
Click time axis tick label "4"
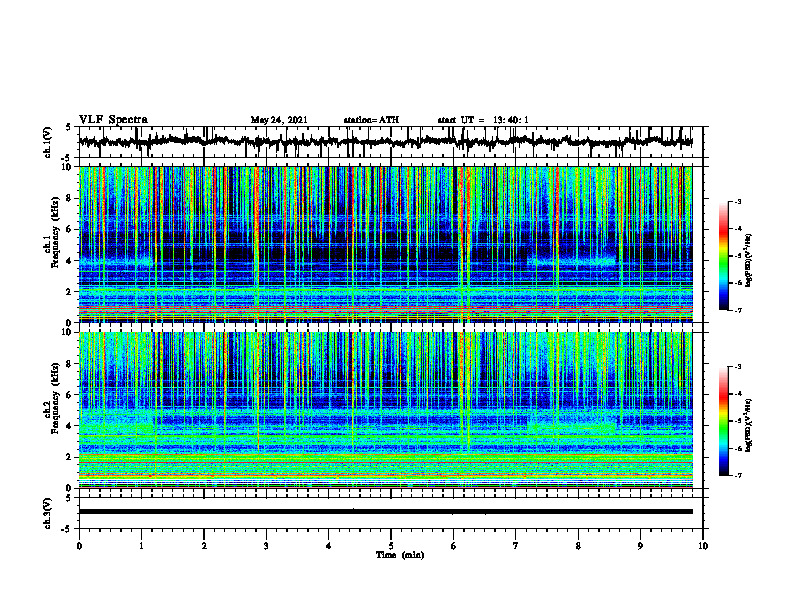tap(329, 546)
